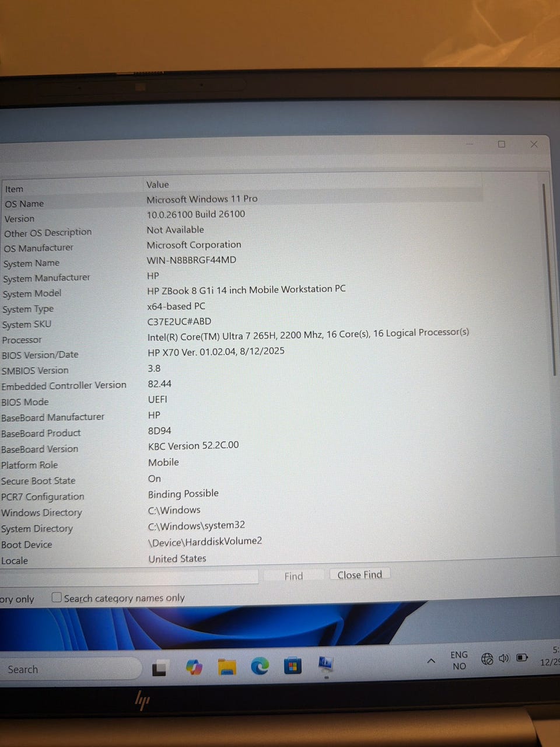Open the ENG NO language switcher

tap(459, 660)
